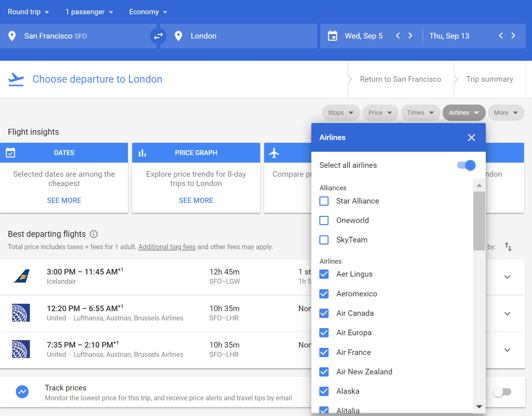Click the Thu, Sep 13 return date
Viewport: 532px width, 416px height.
click(449, 36)
